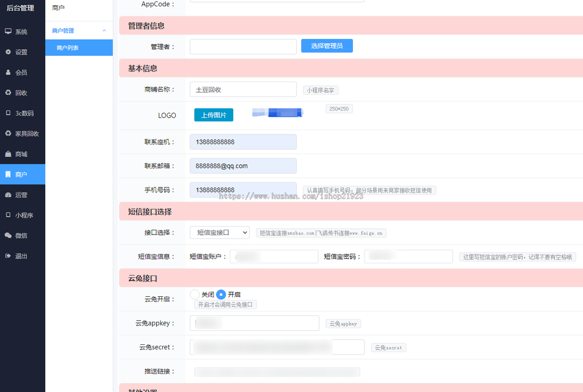Open the 接口选择 dropdown

(x=220, y=233)
